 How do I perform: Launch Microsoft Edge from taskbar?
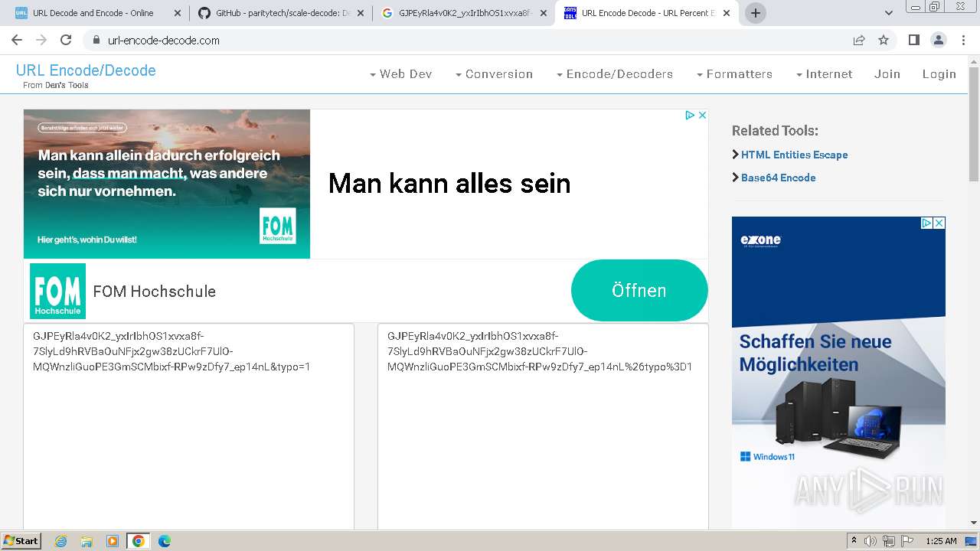point(164,541)
